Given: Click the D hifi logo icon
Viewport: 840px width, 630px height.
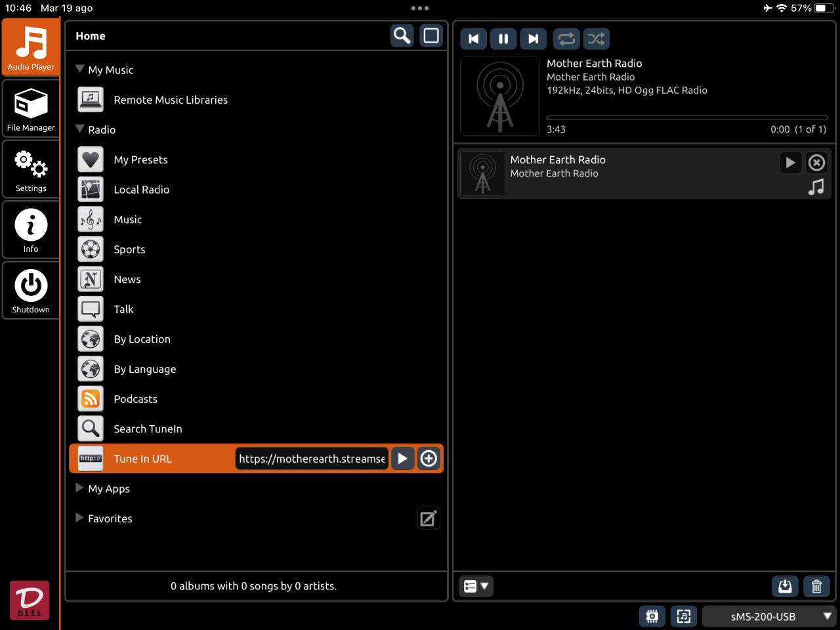Looking at the screenshot, I should [30, 600].
